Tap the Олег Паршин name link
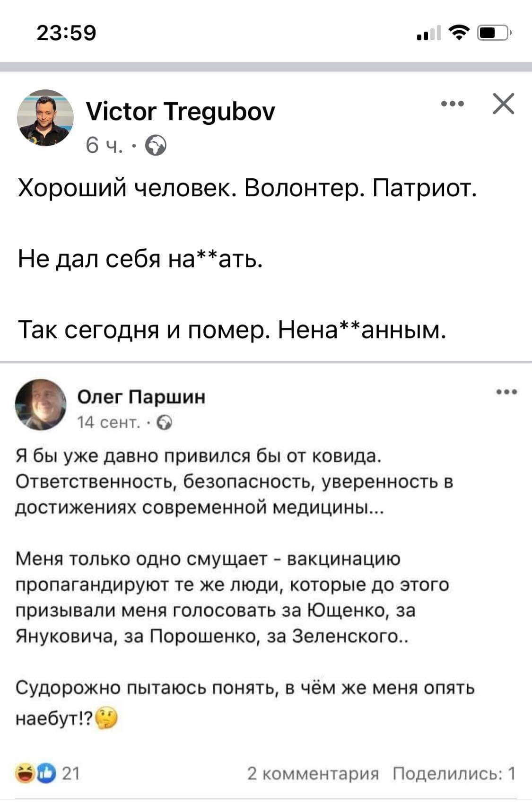 coord(141,397)
